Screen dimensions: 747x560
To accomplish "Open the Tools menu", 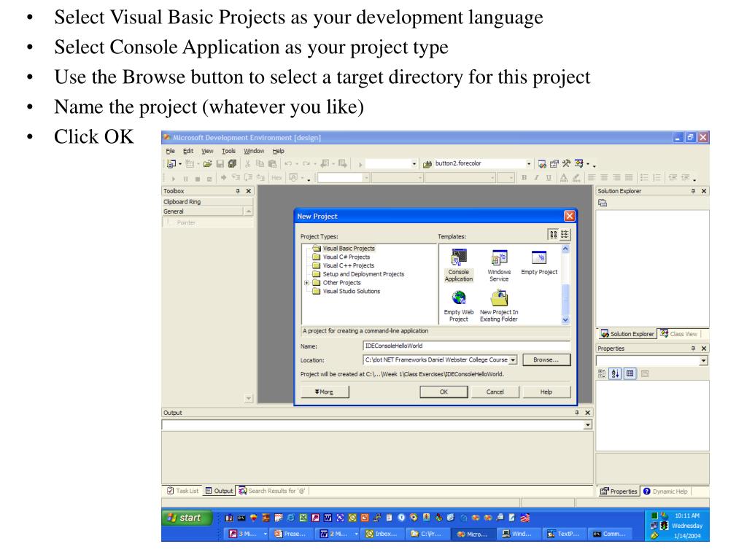I will (x=228, y=151).
